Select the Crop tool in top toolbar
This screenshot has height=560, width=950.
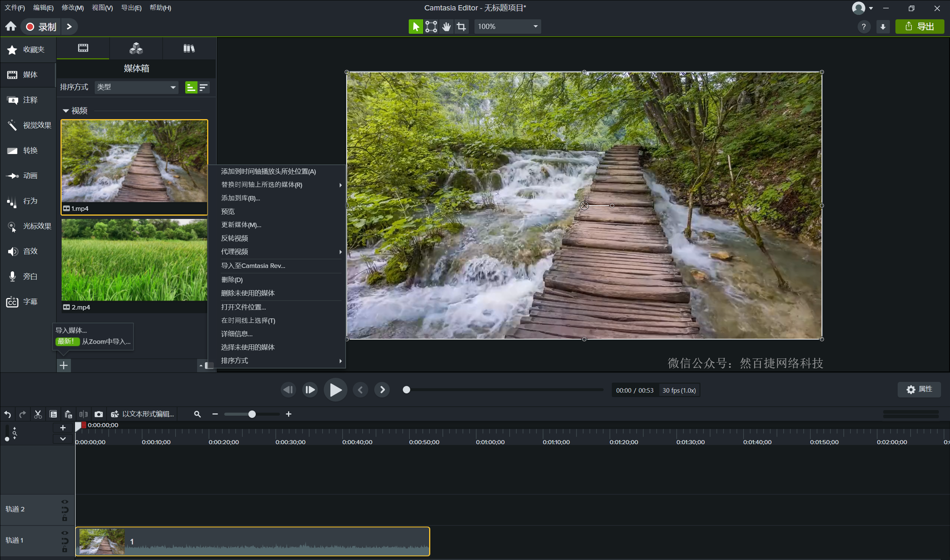tap(461, 26)
